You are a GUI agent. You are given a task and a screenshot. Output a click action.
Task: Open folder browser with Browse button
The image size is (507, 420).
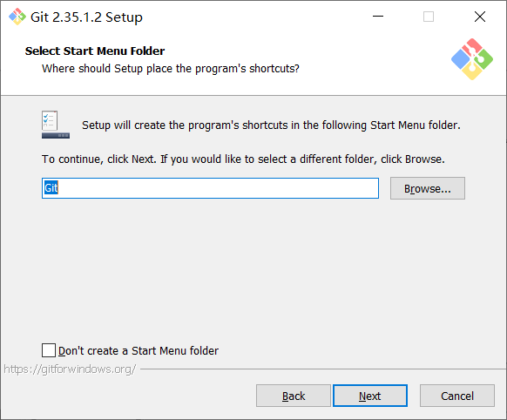428,188
